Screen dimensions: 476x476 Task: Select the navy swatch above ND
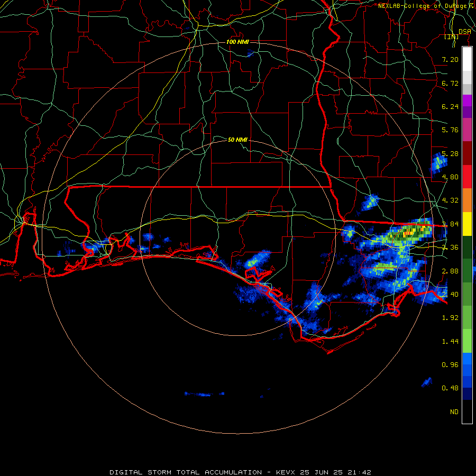(467, 393)
